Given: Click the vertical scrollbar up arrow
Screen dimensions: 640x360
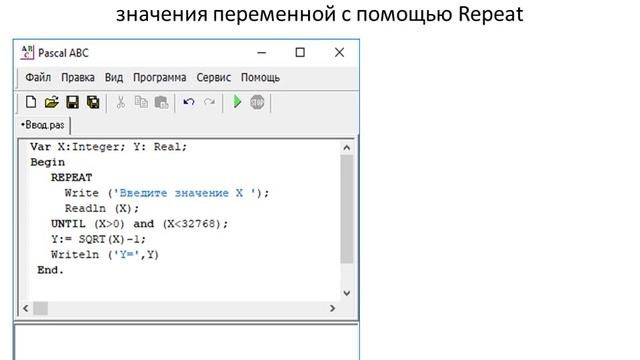Looking at the screenshot, I should pyautogui.click(x=347, y=147).
